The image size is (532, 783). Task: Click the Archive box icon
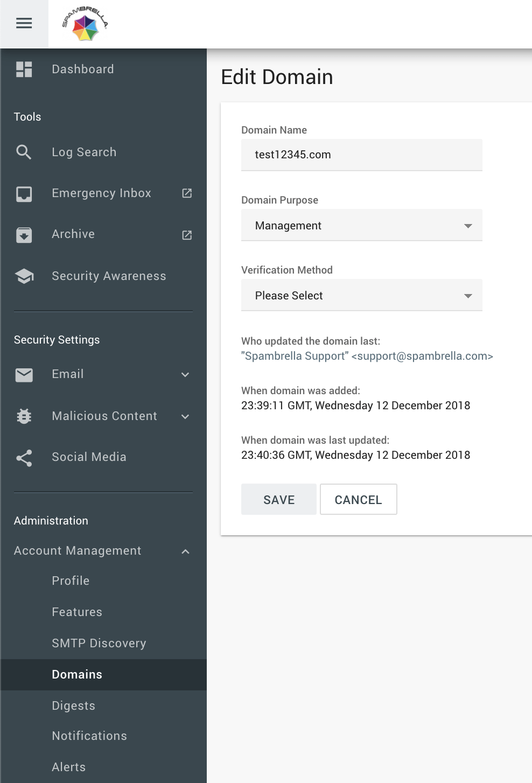[x=24, y=235]
